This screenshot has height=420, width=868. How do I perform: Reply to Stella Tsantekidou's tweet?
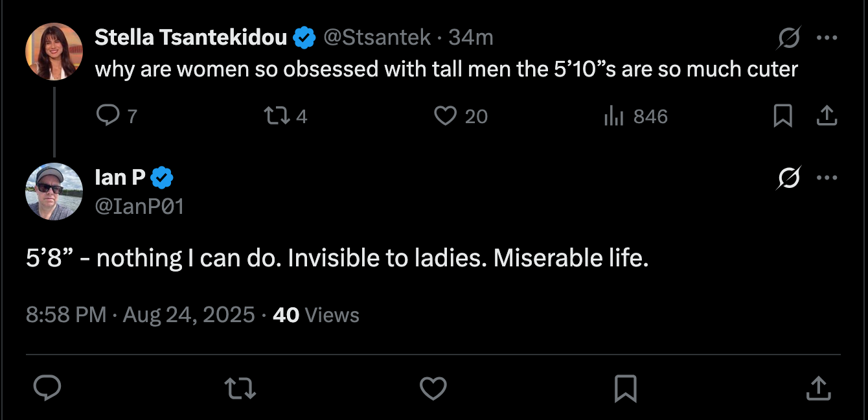pyautogui.click(x=107, y=116)
